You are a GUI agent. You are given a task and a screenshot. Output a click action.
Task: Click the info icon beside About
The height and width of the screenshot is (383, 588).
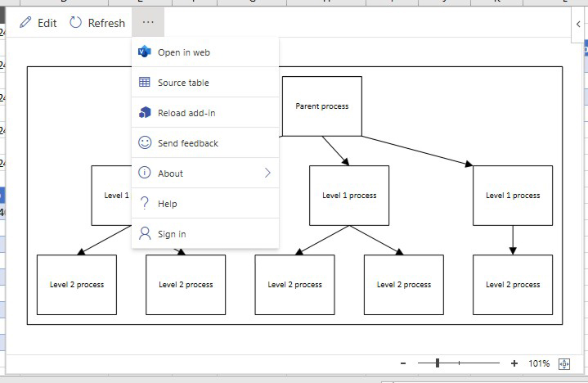pyautogui.click(x=145, y=173)
